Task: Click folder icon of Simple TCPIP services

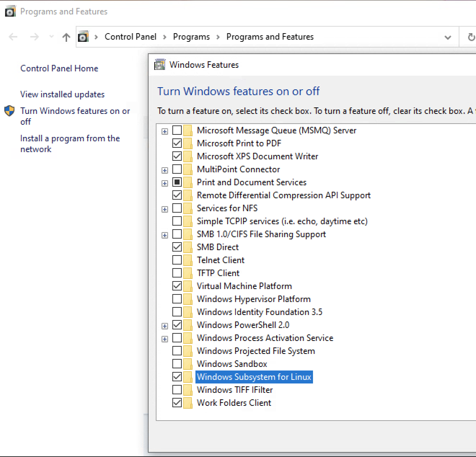Action: (x=188, y=221)
